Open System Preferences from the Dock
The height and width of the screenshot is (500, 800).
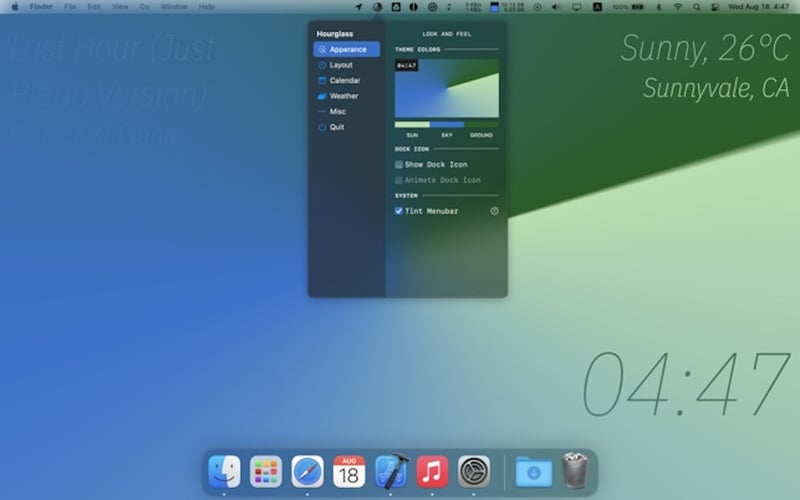click(474, 471)
